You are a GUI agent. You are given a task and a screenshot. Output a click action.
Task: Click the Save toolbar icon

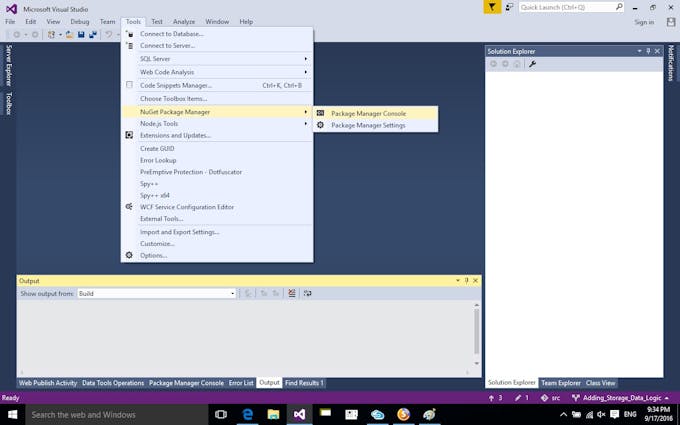coord(81,35)
